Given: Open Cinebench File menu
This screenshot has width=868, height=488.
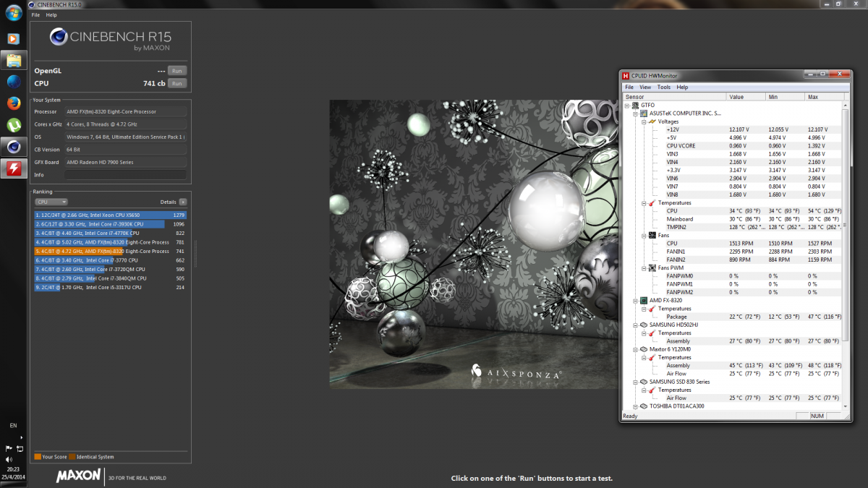Looking at the screenshot, I should tap(36, 14).
